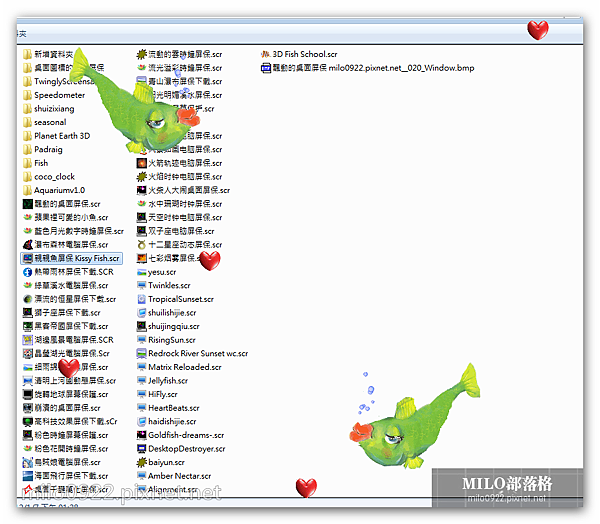
Task: Select the 蘋果裡可愛的小魚.scr file name
Action: [71, 217]
